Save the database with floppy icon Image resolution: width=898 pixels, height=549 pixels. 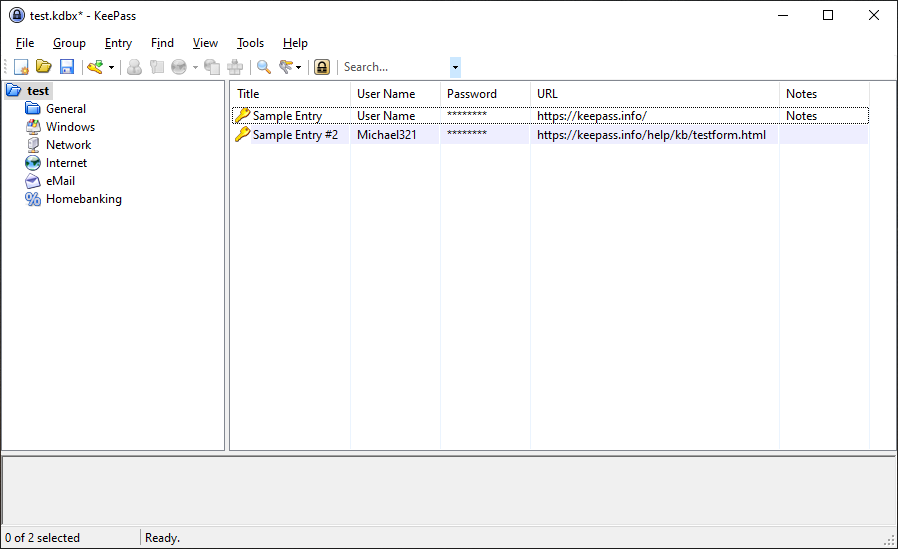click(67, 67)
